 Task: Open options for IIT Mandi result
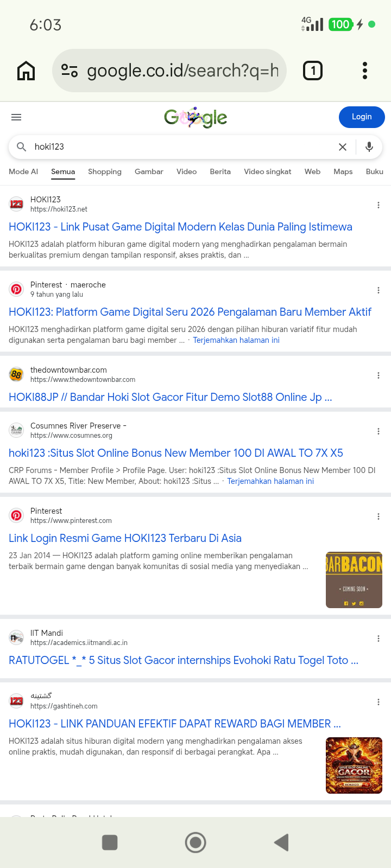pos(379,639)
